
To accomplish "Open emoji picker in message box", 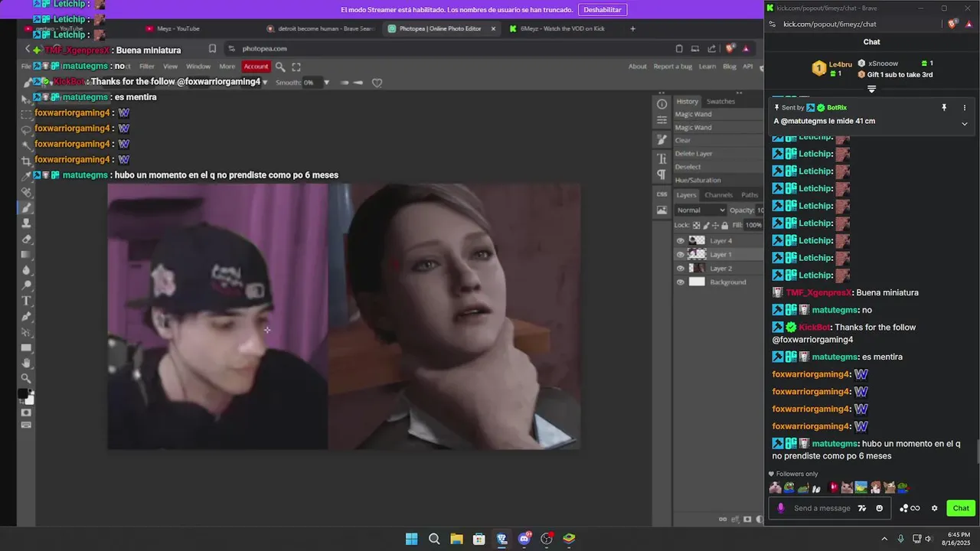I will coord(879,508).
